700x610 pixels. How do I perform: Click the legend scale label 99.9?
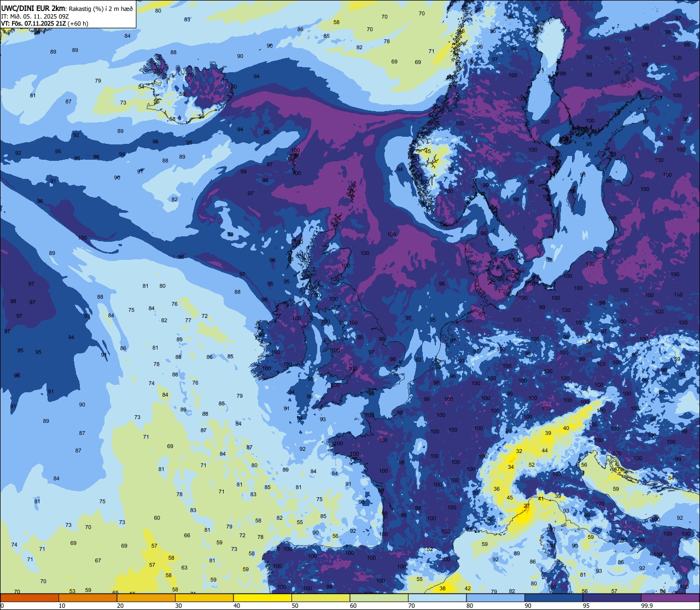pos(647,606)
